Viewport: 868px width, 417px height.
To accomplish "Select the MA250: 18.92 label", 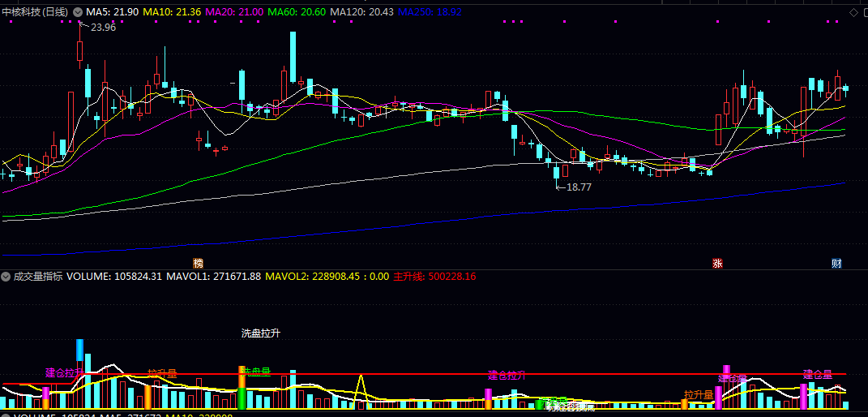I will [x=430, y=11].
